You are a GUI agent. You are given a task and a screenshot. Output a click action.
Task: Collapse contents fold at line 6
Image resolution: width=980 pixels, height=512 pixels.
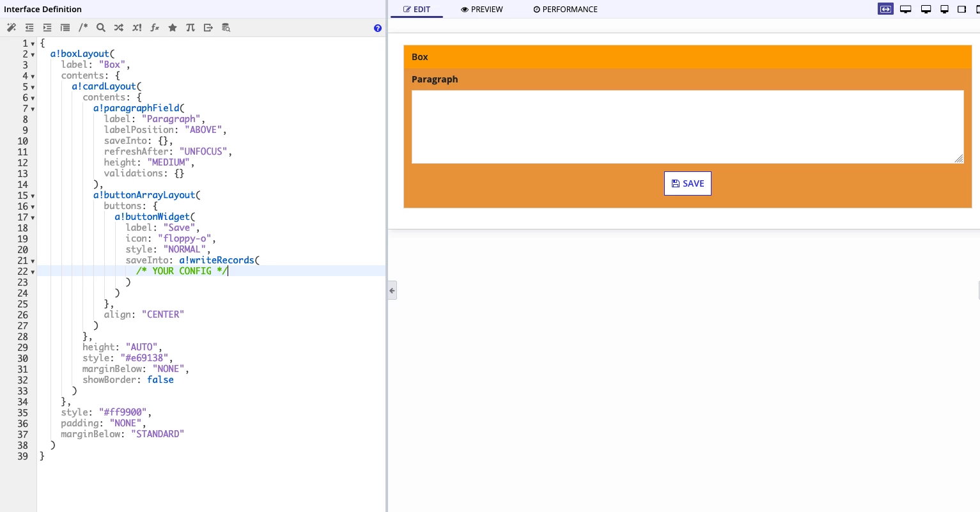click(x=33, y=98)
